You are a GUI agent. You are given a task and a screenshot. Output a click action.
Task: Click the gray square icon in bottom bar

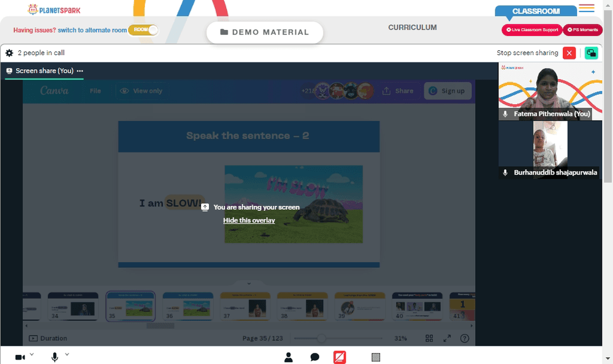[376, 357]
